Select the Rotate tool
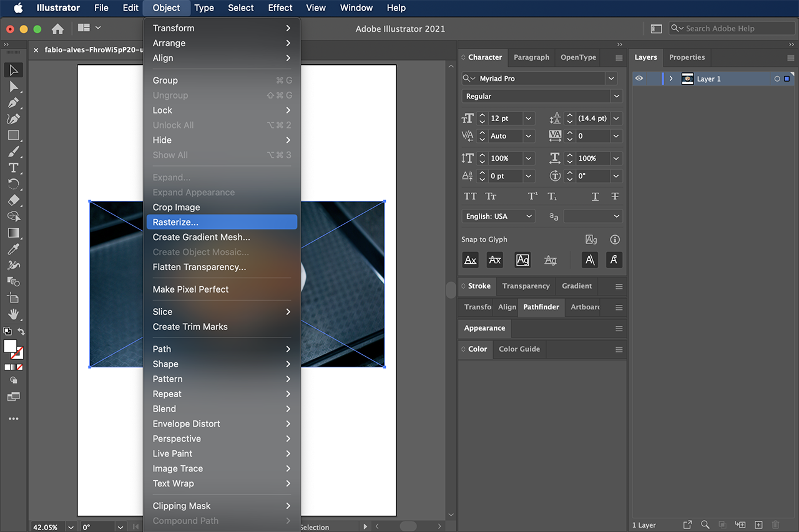This screenshot has width=799, height=532. [x=14, y=184]
